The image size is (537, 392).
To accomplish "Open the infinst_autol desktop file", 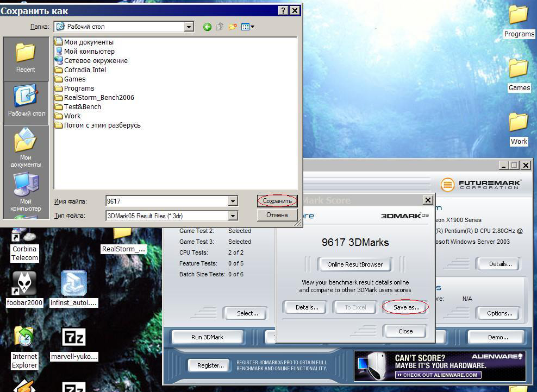I will click(x=73, y=288).
